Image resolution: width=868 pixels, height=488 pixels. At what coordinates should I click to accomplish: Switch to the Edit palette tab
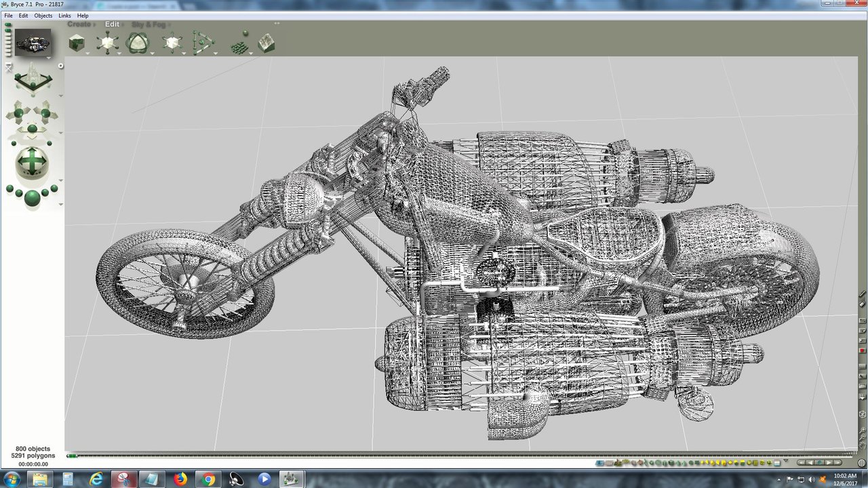pos(113,24)
